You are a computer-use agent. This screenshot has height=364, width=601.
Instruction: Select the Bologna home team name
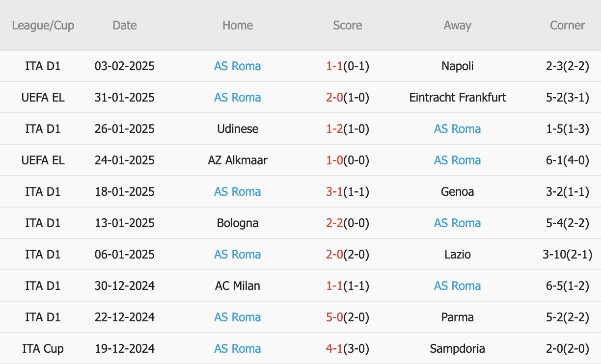pyautogui.click(x=238, y=223)
